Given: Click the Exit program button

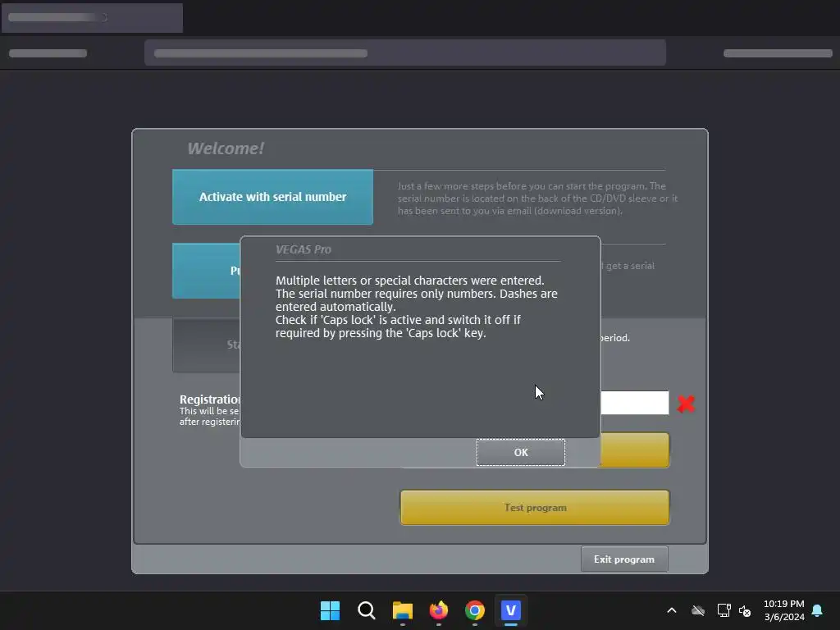Looking at the screenshot, I should coord(624,559).
